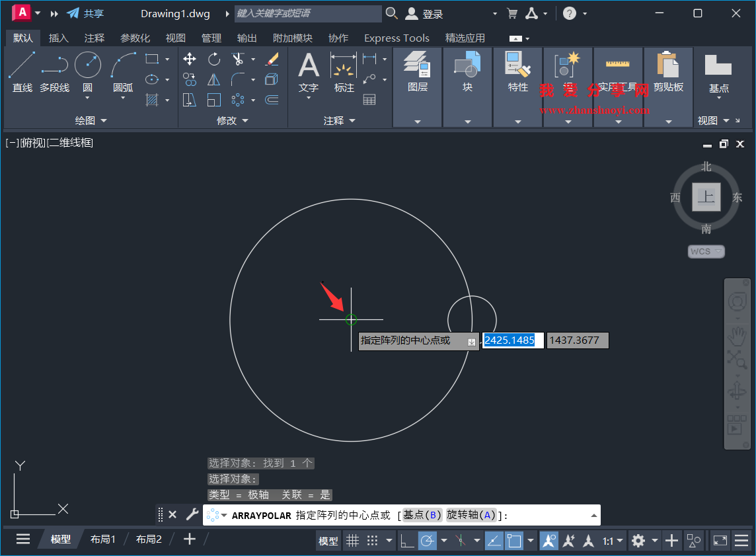This screenshot has width=756, height=556.
Task: Expand the 修改 panel options
Action: tap(244, 120)
